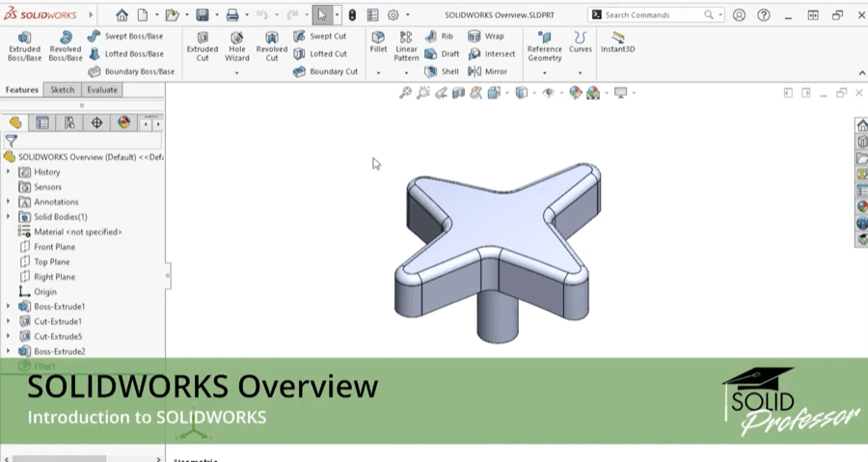Switch to the Evaluate tab
The image size is (868, 462).
click(102, 90)
